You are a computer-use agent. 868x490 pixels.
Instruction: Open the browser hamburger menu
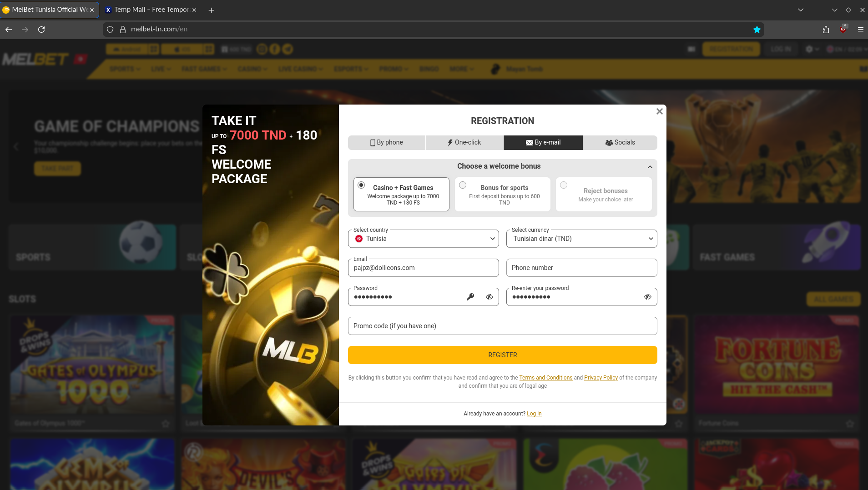[860, 30]
